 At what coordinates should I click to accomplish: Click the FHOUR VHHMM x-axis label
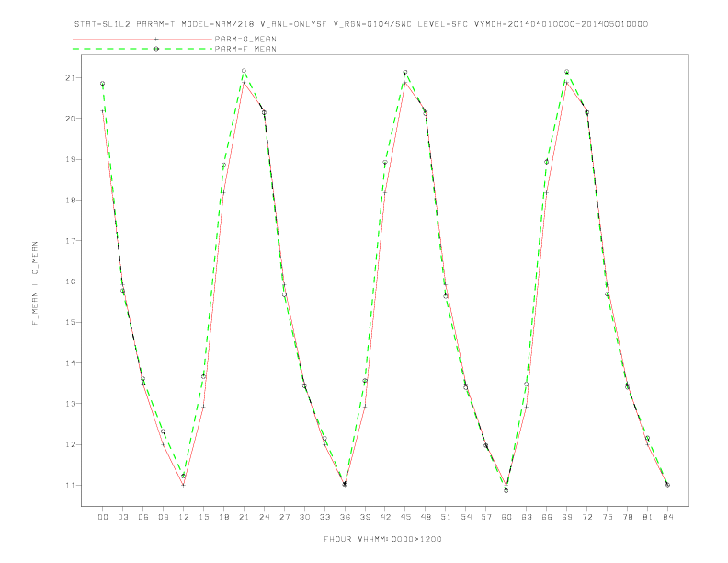point(382,539)
